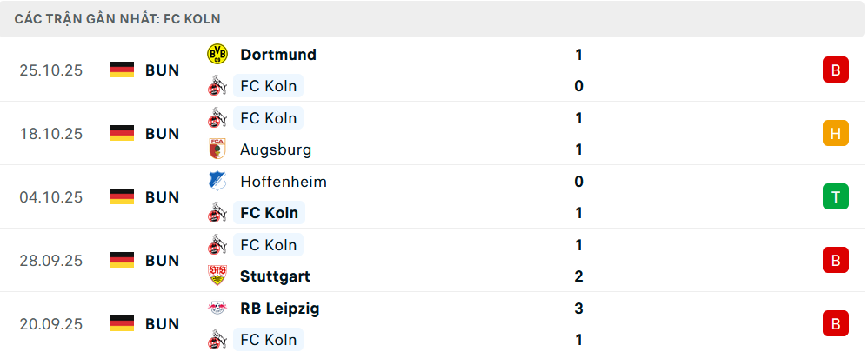Click the red B badge for the Dortmund match
This screenshot has width=868, height=352.
[835, 70]
